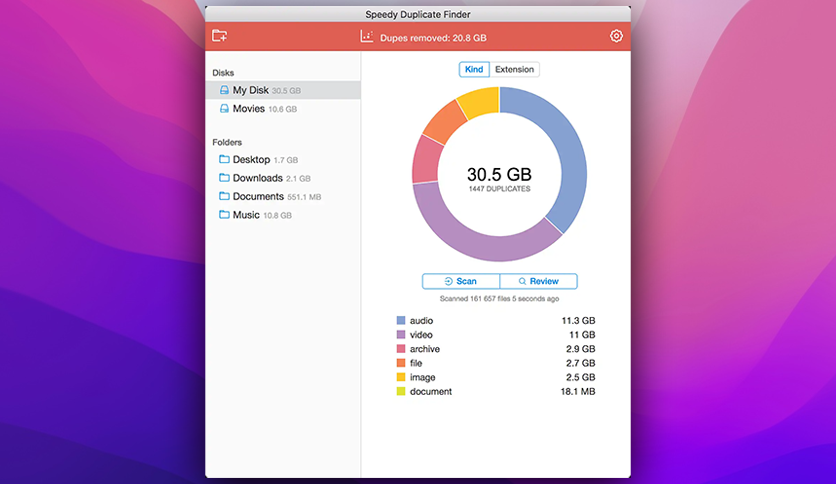The height and width of the screenshot is (484, 836).
Task: Click the My Disk drive icon
Action: (224, 90)
